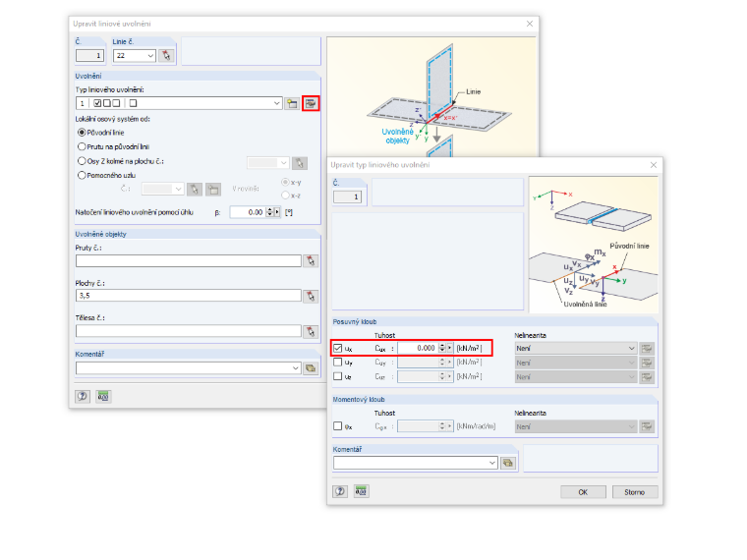Create new line release type icon
This screenshot has width=747, height=560.
(x=292, y=103)
